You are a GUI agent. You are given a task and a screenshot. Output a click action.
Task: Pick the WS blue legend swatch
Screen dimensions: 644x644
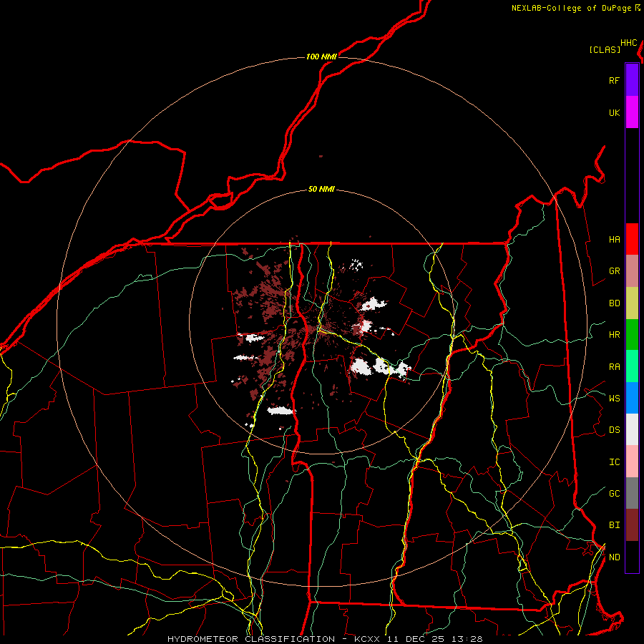[x=632, y=398]
